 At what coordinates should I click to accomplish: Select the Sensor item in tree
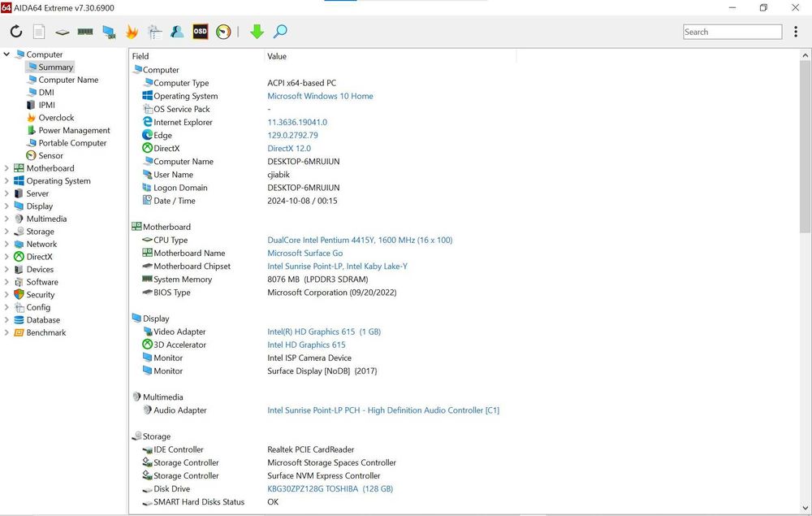(x=45, y=155)
